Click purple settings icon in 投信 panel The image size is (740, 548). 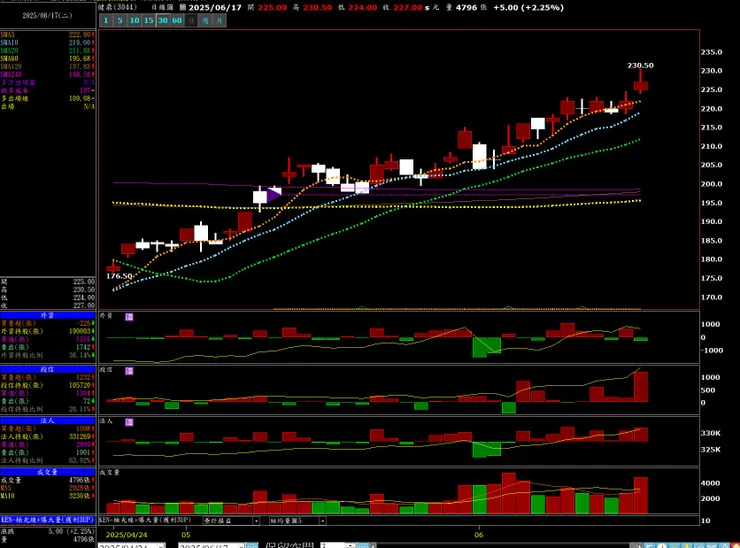(x=129, y=371)
